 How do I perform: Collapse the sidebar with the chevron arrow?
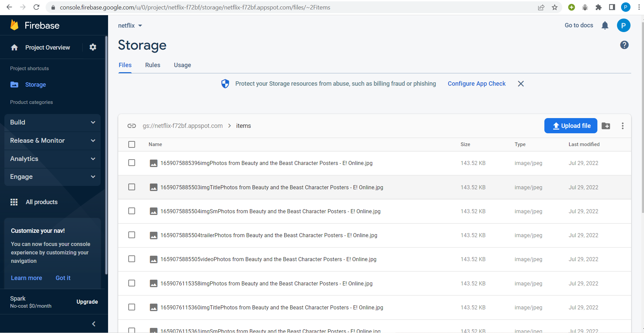pyautogui.click(x=93, y=324)
